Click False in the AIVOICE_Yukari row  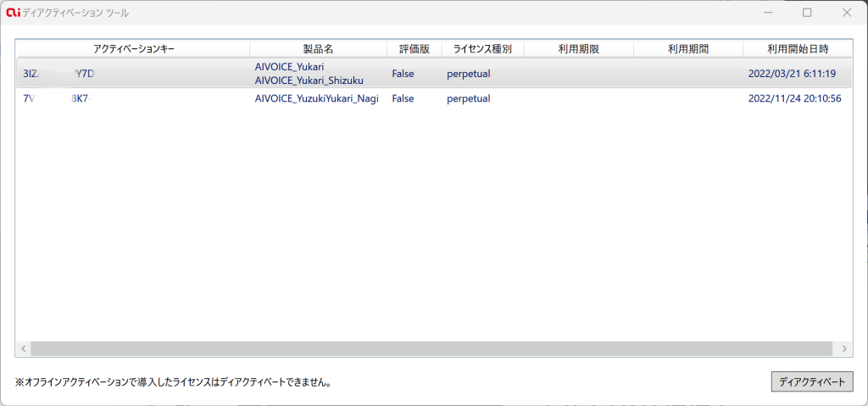click(x=403, y=74)
